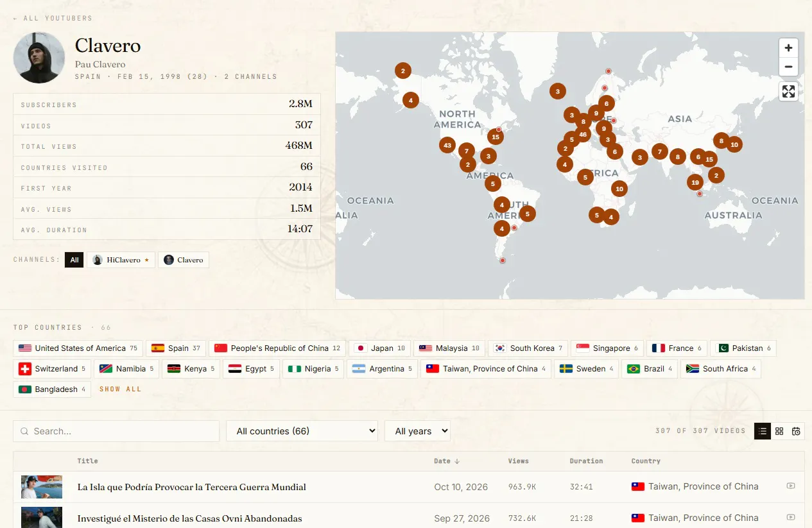Select the Singapore country chip
This screenshot has width=812, height=528.
point(607,348)
